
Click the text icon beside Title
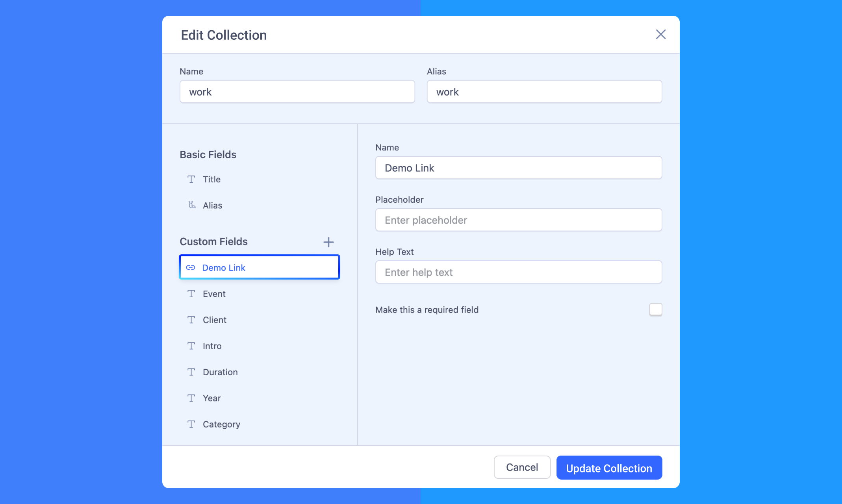191,179
